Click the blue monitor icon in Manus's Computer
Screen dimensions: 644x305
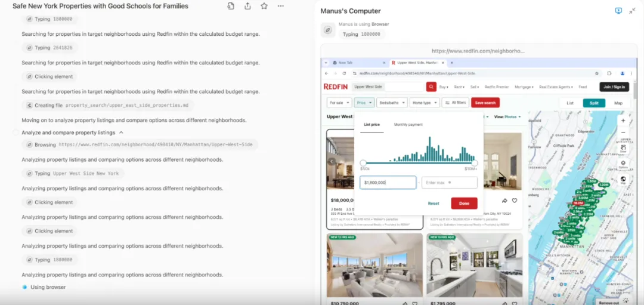pos(618,11)
